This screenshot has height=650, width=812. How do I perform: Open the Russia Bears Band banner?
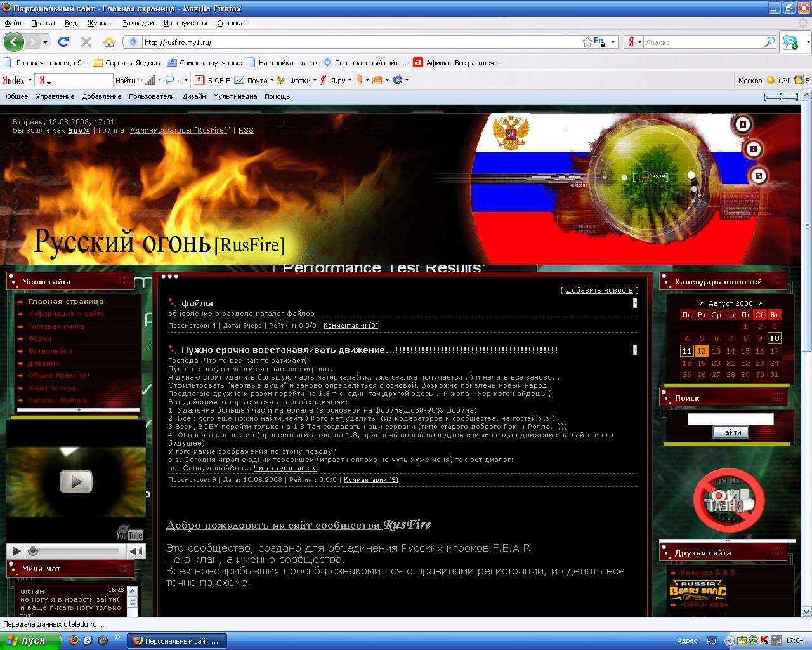tap(697, 590)
